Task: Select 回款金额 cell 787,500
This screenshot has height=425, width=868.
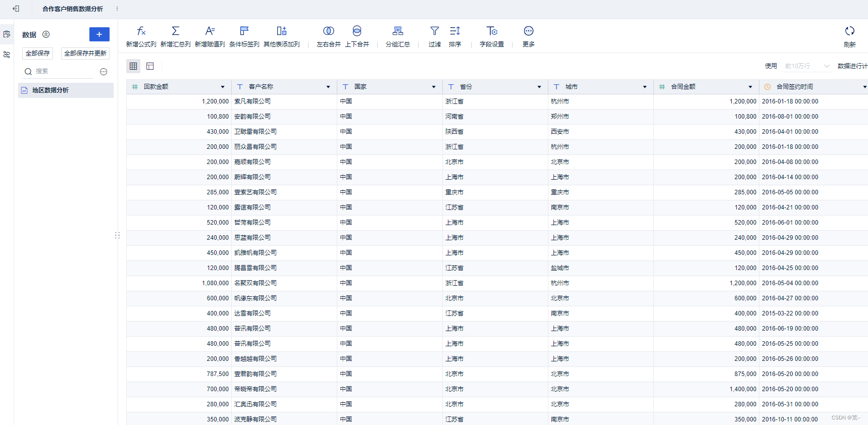Action: (x=179, y=374)
